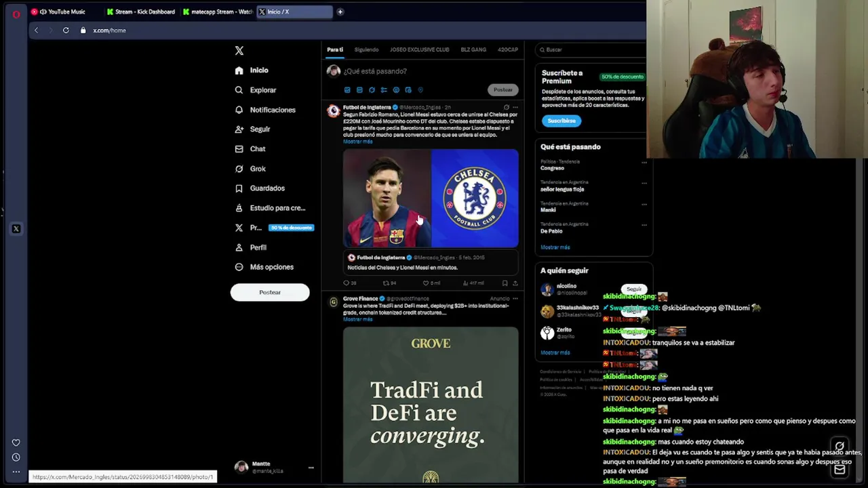Open the BLZ GANG tab
Viewport: 868px width, 488px height.
[473, 49]
